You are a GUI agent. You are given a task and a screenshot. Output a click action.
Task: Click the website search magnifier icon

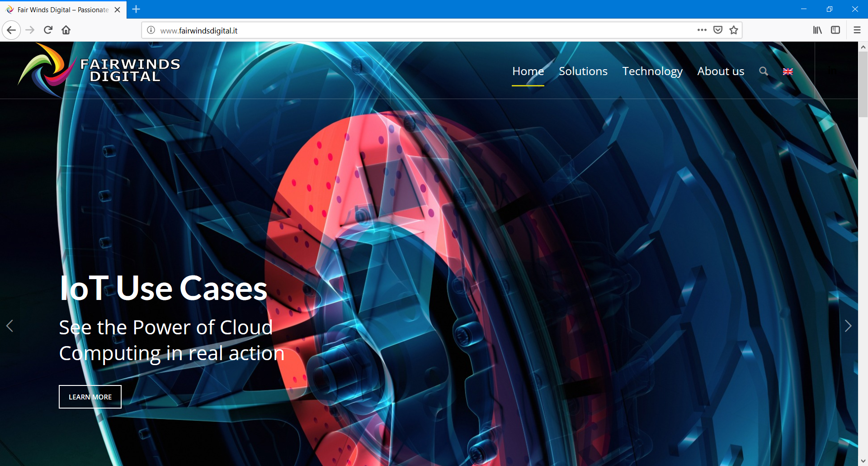click(x=764, y=71)
